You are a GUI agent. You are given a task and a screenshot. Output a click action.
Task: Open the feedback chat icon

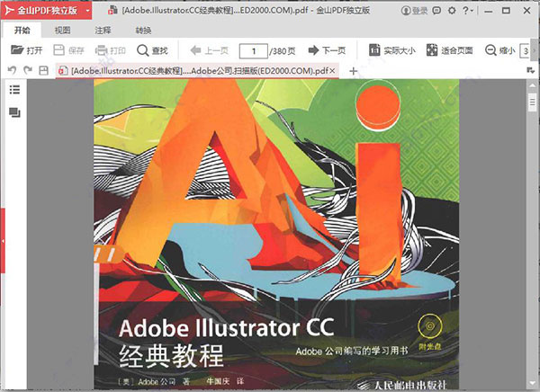click(x=436, y=11)
